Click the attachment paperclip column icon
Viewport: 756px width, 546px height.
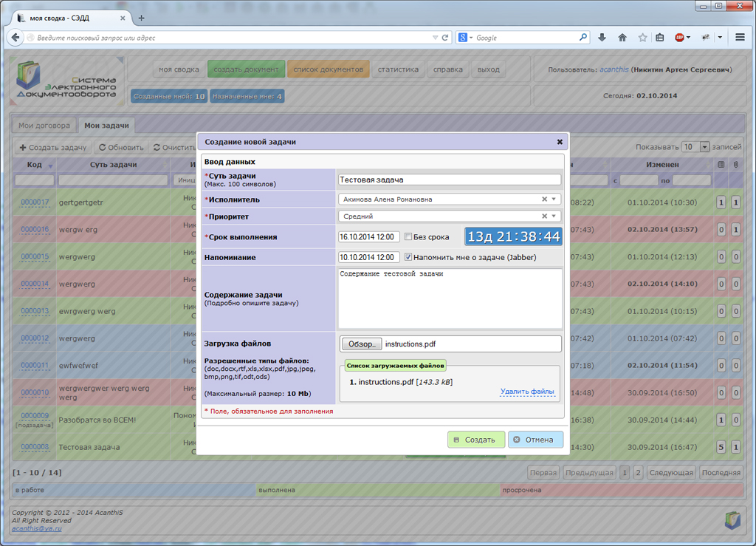coord(736,165)
